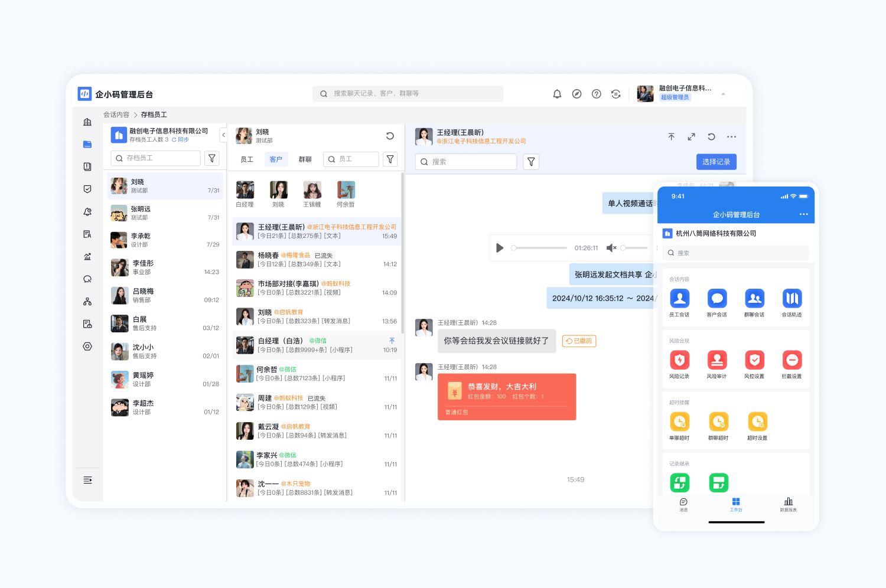Toggle the left sidebar menu collapse
The width and height of the screenshot is (886, 588).
[87, 480]
